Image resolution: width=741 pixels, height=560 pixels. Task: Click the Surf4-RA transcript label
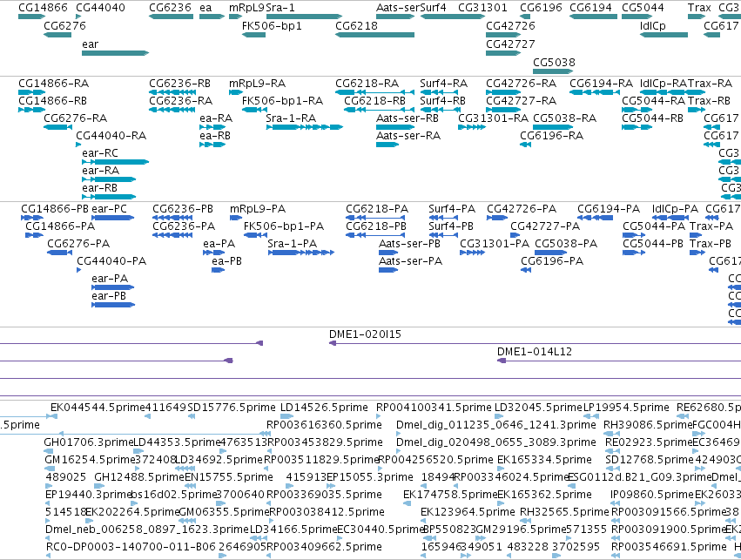[x=443, y=84]
